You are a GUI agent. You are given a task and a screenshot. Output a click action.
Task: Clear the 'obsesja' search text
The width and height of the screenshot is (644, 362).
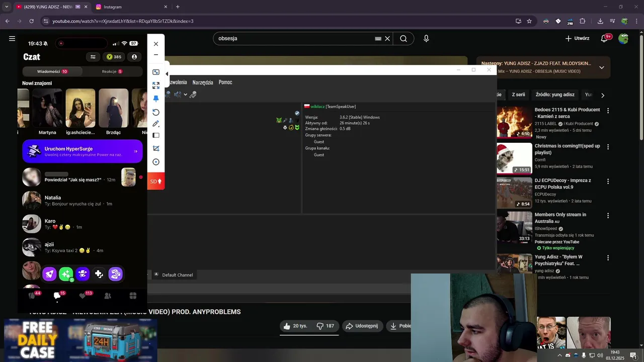387,39
